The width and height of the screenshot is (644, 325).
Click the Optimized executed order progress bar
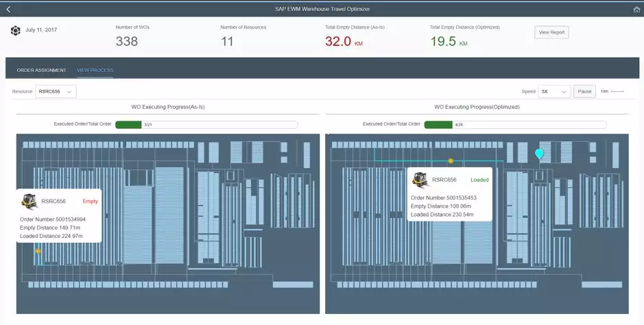click(515, 125)
